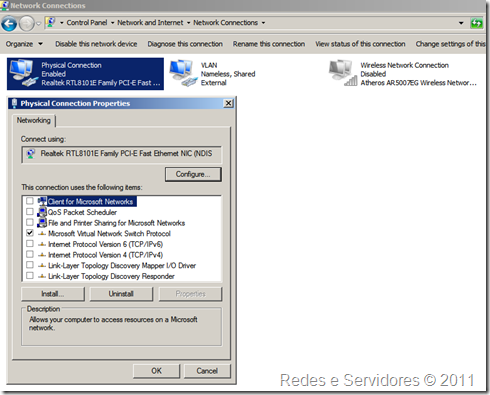Select Link-Layer Topology Discovery Mapper I/O Driver text
Viewport: 490px width, 395px height.
click(x=122, y=266)
